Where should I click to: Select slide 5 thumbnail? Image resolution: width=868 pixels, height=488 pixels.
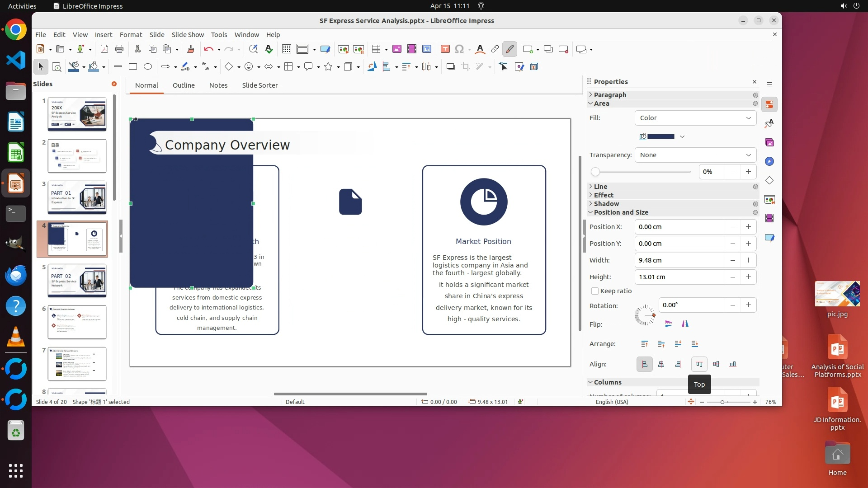[77, 281]
